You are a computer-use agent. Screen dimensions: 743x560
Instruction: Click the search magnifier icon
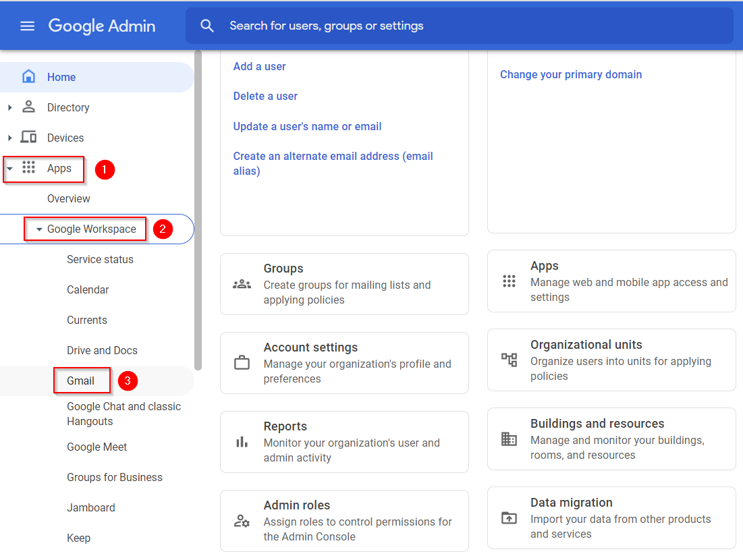[x=207, y=26]
